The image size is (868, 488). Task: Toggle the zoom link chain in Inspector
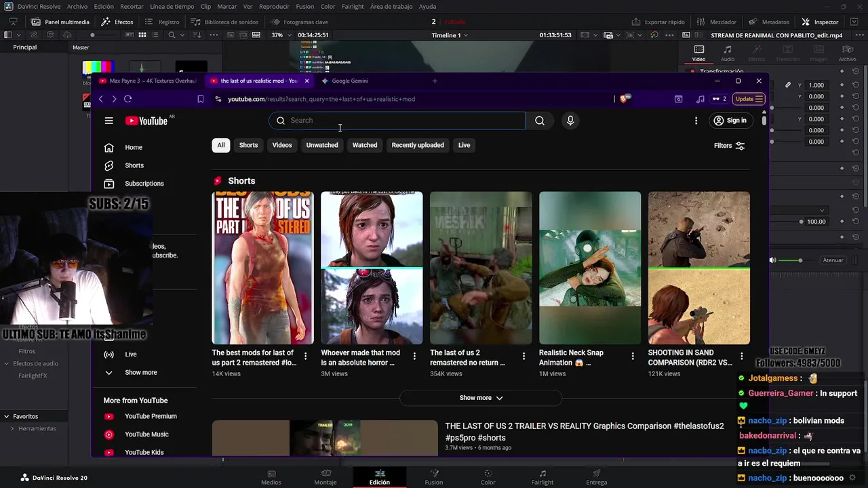(x=788, y=85)
